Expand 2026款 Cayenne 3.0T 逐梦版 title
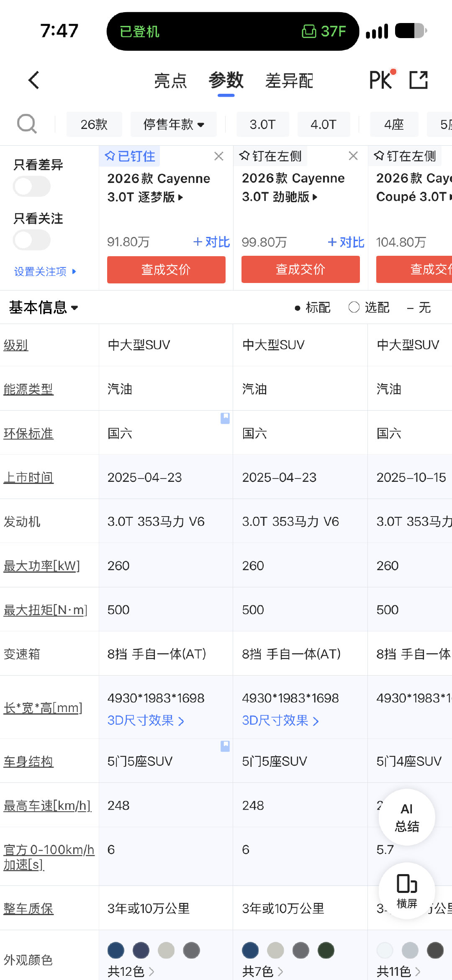This screenshot has width=452, height=980. pos(159,188)
